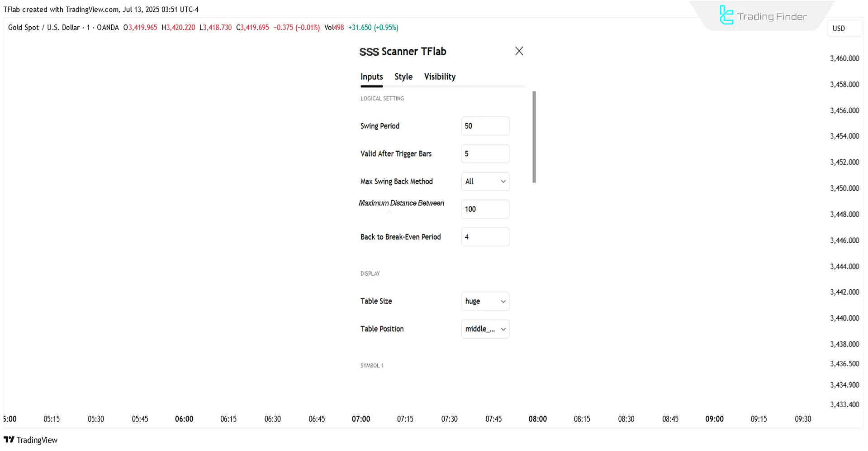The image size is (868, 451).
Task: Click the OANDA exchange label
Action: [x=108, y=27]
